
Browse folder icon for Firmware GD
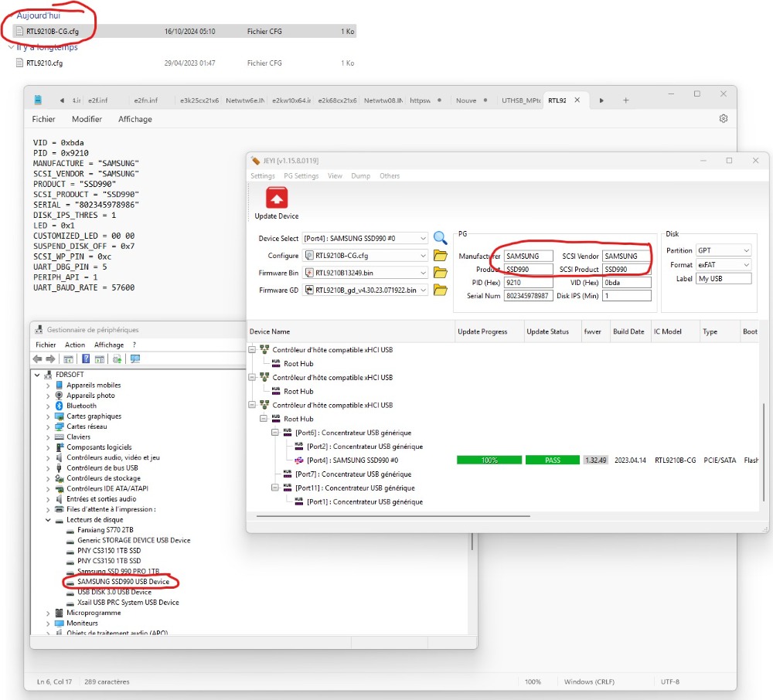click(x=440, y=290)
